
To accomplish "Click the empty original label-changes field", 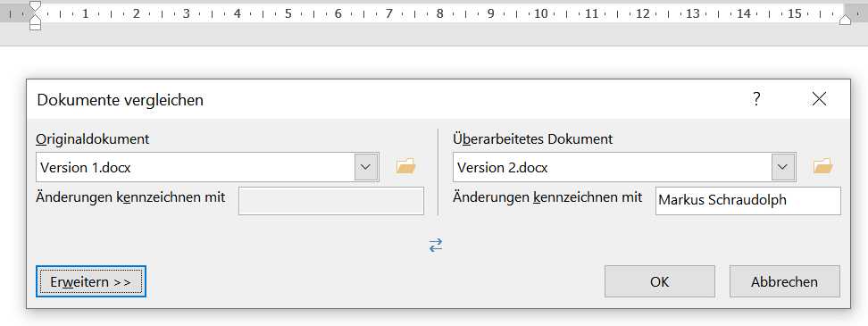I will click(331, 201).
